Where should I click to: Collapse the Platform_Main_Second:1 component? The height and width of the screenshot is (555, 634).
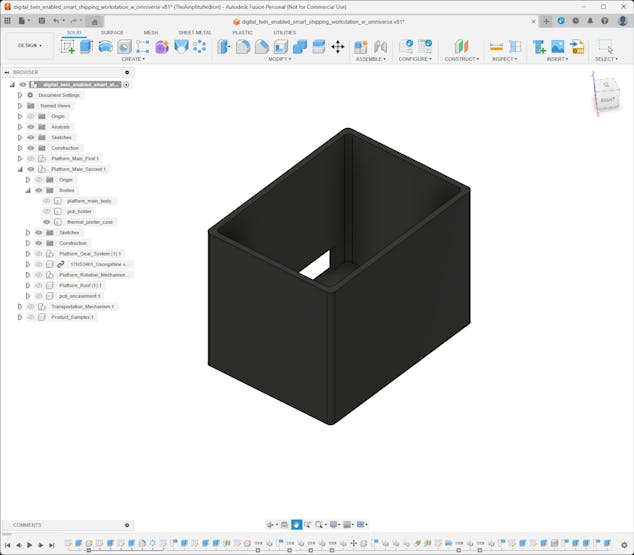point(19,169)
